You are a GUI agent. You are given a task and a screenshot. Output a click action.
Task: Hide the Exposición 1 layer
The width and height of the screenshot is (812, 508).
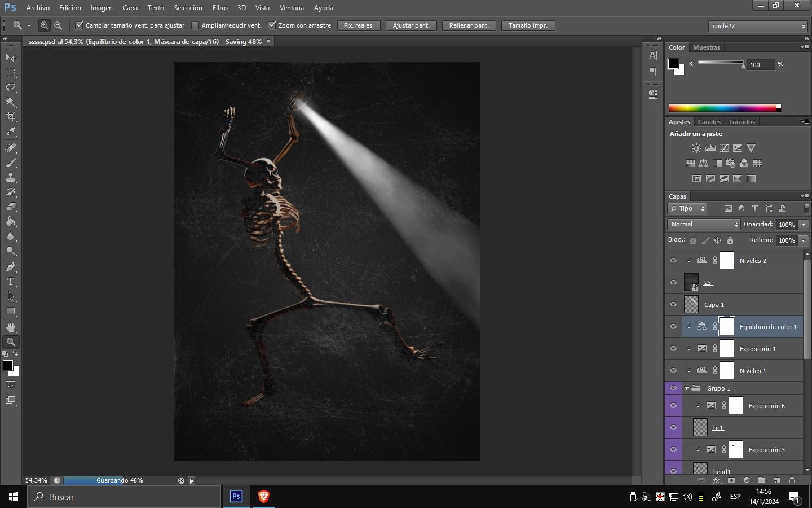(x=673, y=349)
